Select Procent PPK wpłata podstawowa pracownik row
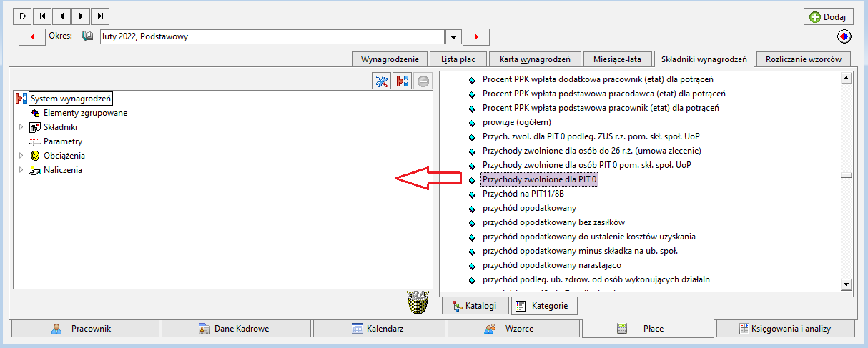868x348 pixels. (601, 108)
